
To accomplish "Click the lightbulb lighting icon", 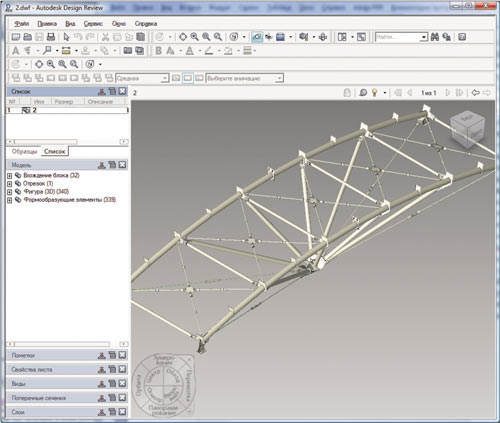I will point(374,93).
